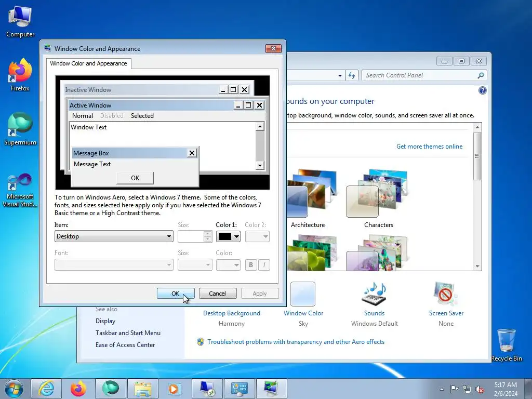Click the Screen Saver icon in Personalization
Screen dimensions: 532x399
click(445, 294)
